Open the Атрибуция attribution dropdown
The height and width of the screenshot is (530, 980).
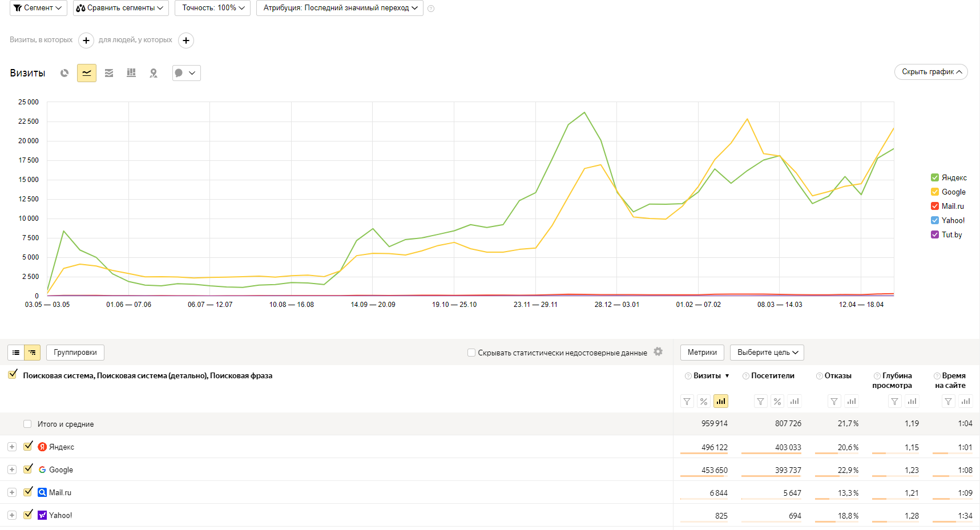click(x=340, y=8)
